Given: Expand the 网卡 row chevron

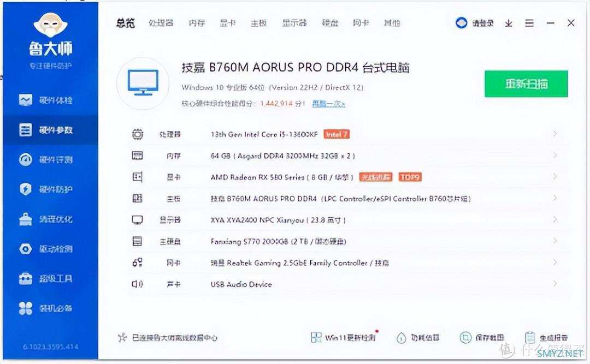Looking at the screenshot, I should [x=554, y=262].
